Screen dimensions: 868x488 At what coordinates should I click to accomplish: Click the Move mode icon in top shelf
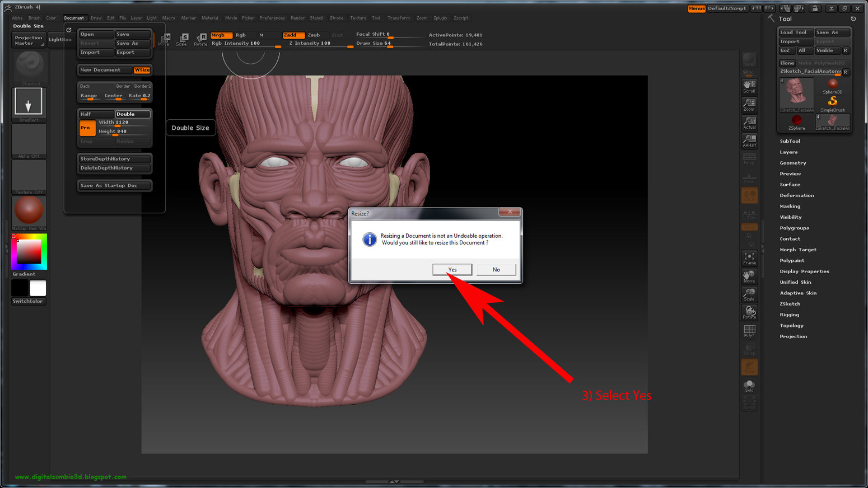[x=164, y=39]
